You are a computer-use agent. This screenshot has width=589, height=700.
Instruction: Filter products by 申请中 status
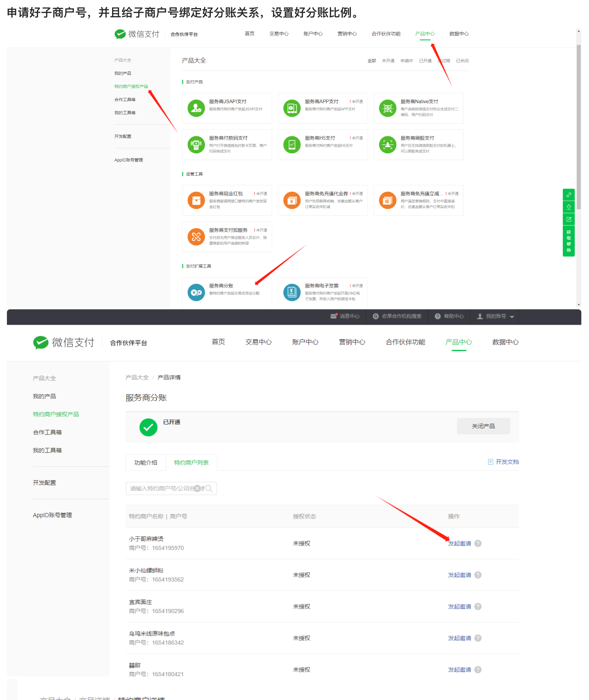click(407, 61)
